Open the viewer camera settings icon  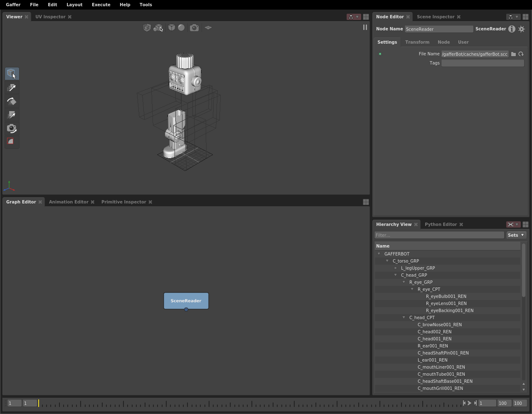point(194,28)
